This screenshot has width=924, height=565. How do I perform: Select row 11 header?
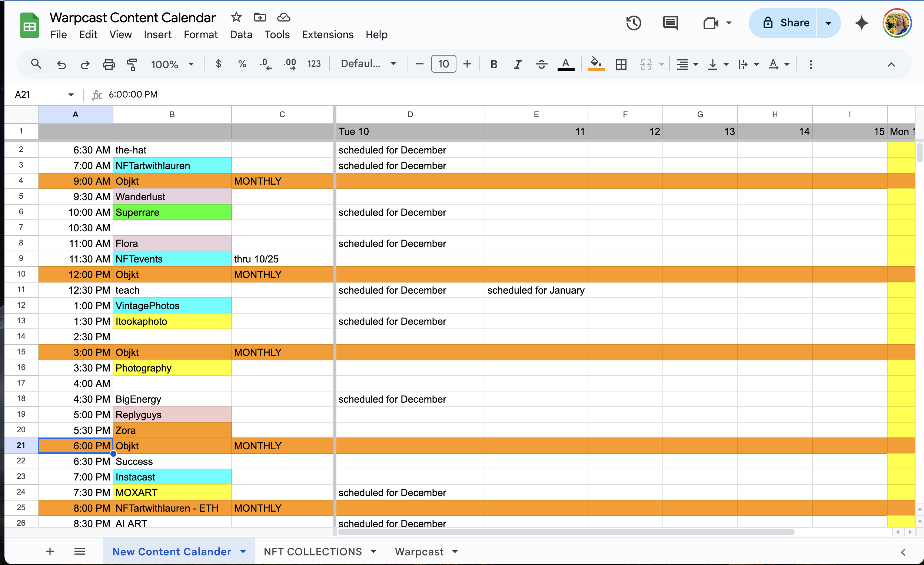click(21, 290)
